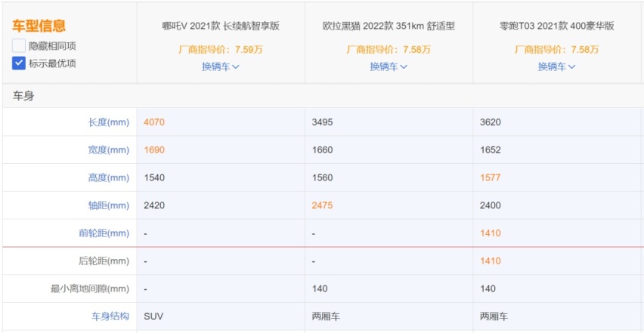The image size is (644, 333).
Task: Open the 零跑T03 2021款 400豪华版 title
Action: (556, 26)
